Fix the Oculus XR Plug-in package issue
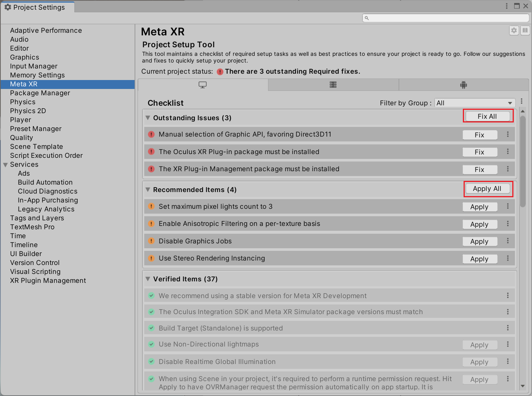532x396 pixels. pyautogui.click(x=480, y=152)
